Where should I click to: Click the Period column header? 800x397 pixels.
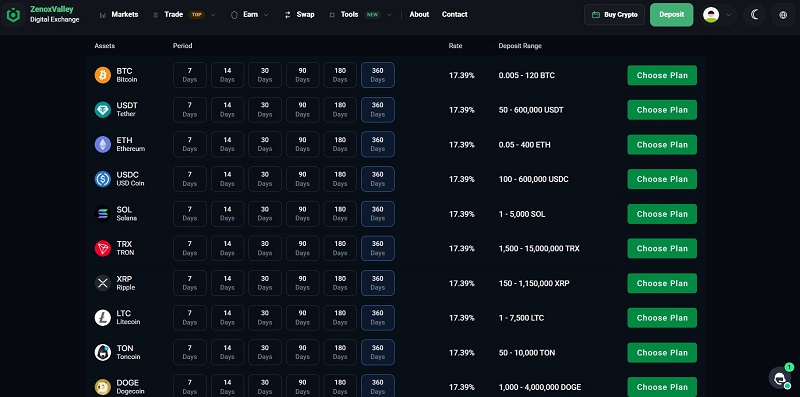[x=183, y=46]
